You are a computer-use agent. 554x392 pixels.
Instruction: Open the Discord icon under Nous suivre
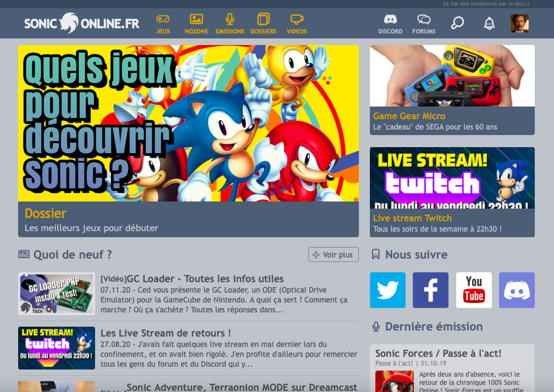click(517, 290)
